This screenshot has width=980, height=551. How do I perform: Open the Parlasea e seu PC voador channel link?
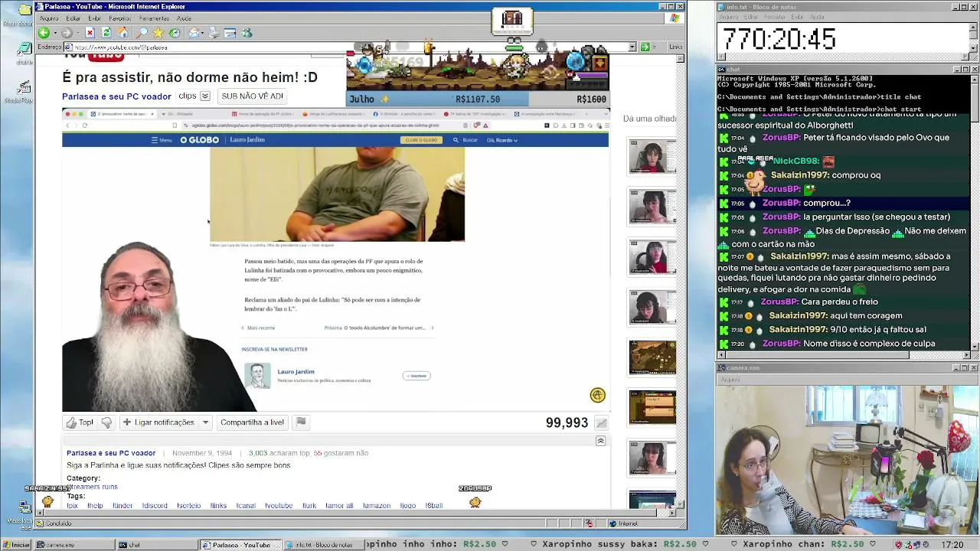pos(116,96)
